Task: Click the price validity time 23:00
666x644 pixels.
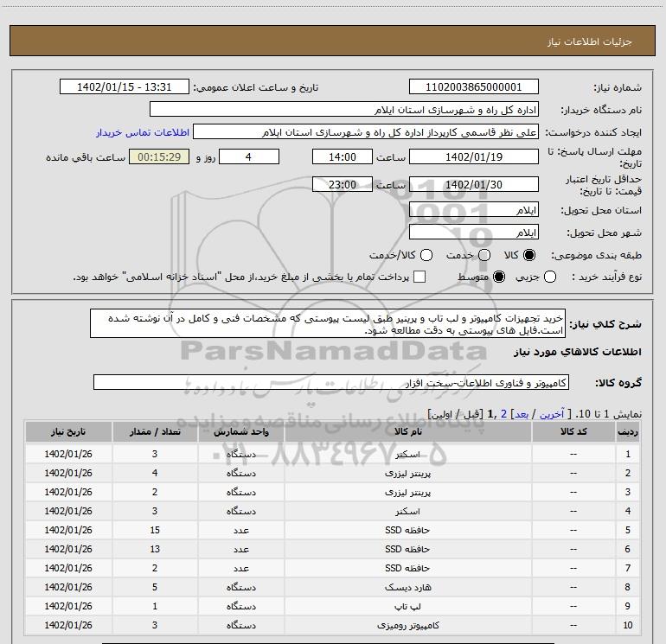Action: [x=343, y=185]
